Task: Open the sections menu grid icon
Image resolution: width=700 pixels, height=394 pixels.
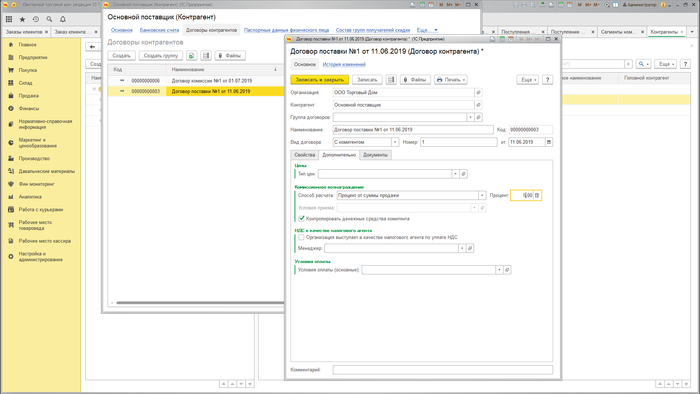Action: click(9, 19)
